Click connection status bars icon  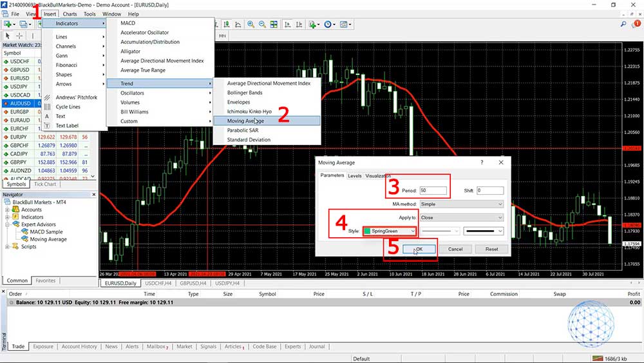[x=598, y=358]
